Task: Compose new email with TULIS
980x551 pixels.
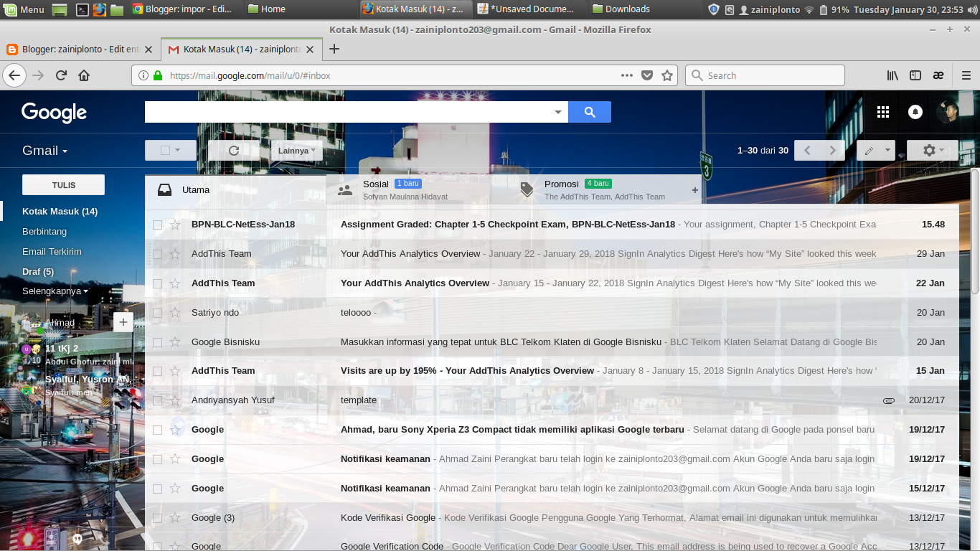Action: click(63, 185)
